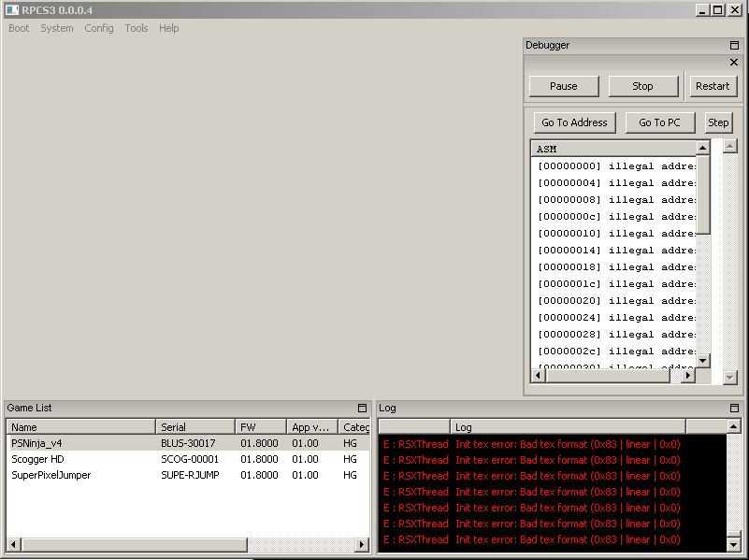Select Scogger HD in the game list
Screen dimensions: 749x560
tap(38, 459)
